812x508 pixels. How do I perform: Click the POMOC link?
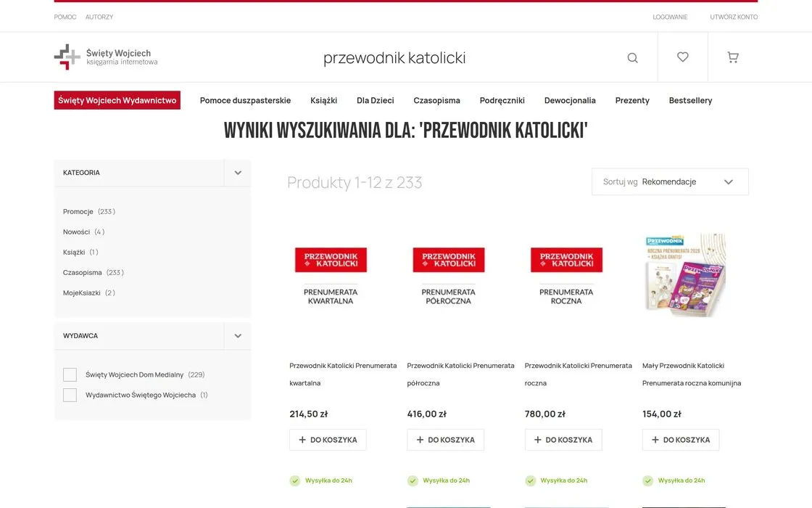tap(65, 17)
